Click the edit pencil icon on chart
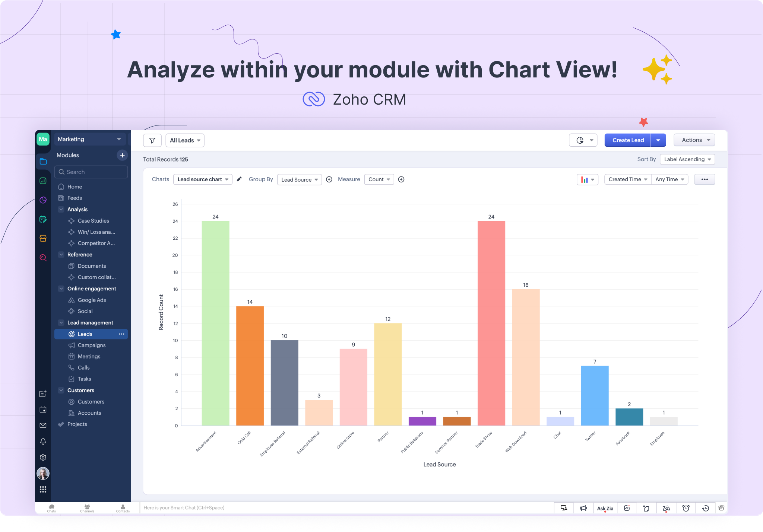 239,179
